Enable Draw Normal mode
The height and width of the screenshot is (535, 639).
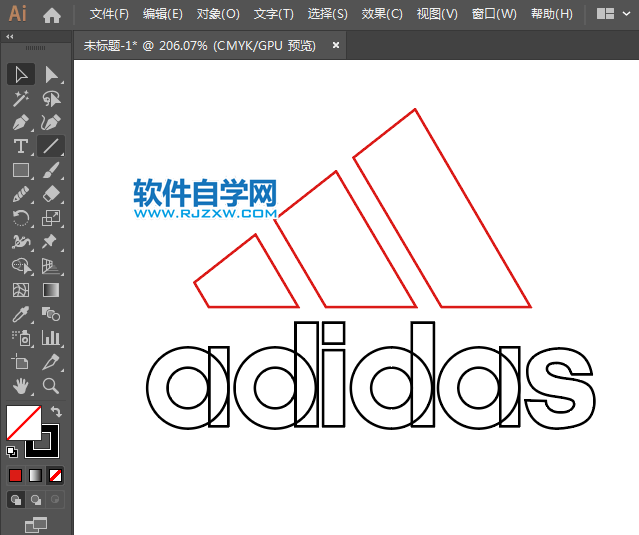pyautogui.click(x=16, y=500)
